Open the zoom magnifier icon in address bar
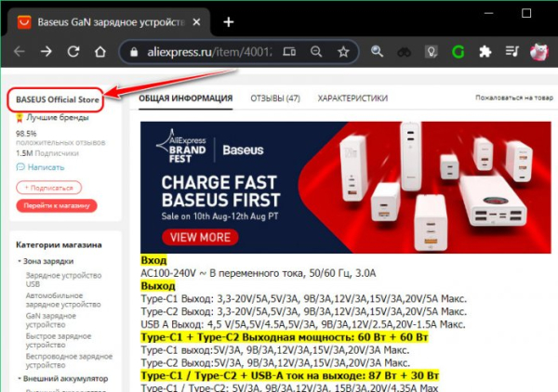This screenshot has width=558, height=392. (x=316, y=52)
